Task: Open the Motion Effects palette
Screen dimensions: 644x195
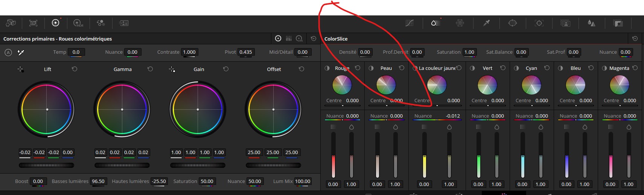Action: point(123,23)
